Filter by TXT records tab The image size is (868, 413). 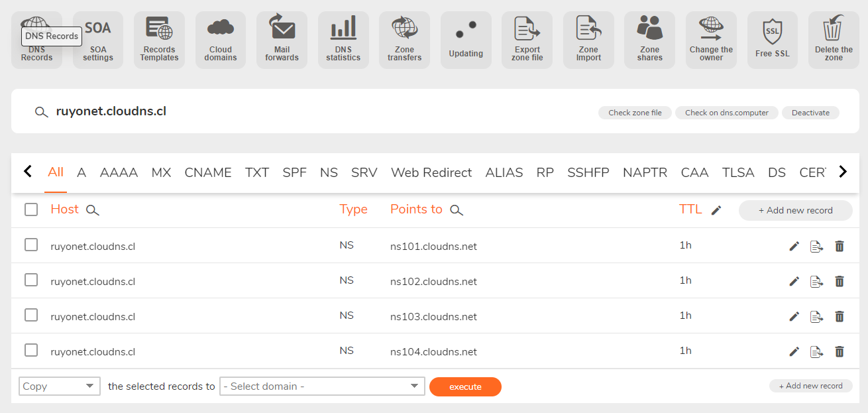tap(257, 172)
